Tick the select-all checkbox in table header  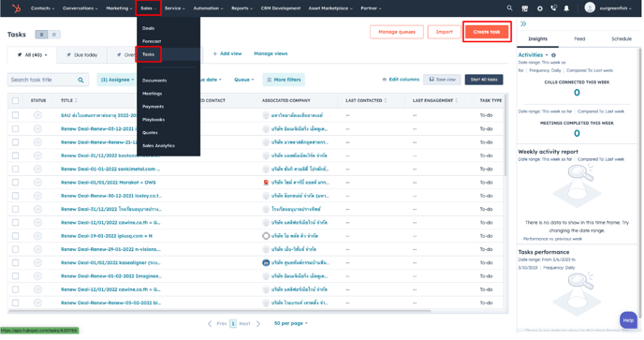pyautogui.click(x=16, y=101)
